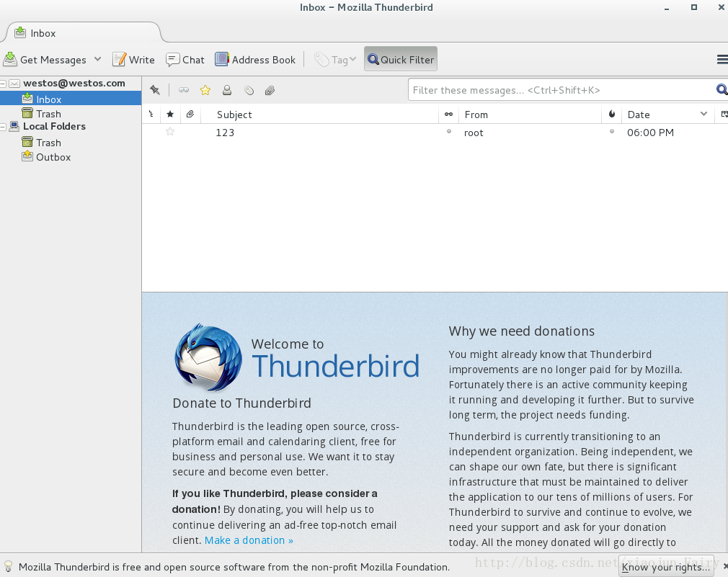This screenshot has height=577, width=728.
Task: Open the westos account Trash folder
Action: click(x=49, y=114)
